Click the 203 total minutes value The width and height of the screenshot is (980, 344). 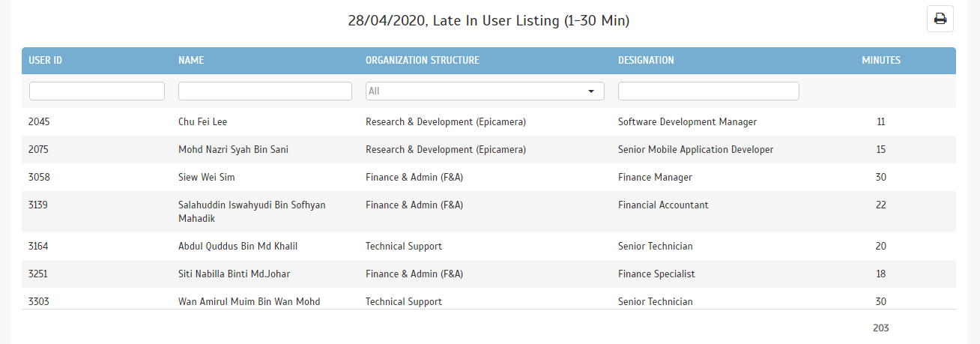pyautogui.click(x=880, y=328)
